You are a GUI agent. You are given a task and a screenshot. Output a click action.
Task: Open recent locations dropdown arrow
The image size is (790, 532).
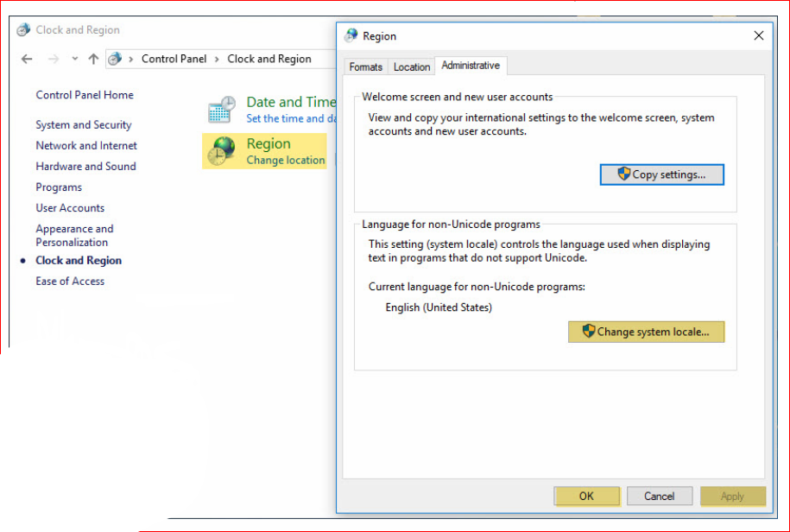tap(74, 59)
